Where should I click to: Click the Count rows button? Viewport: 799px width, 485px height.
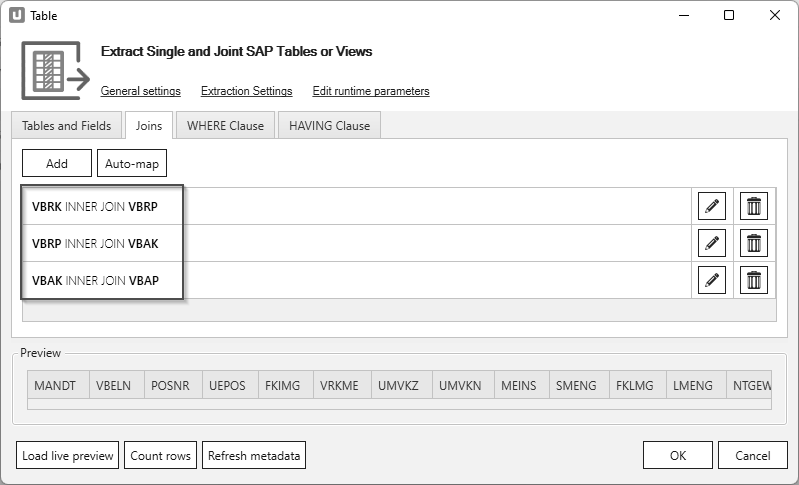[160, 456]
